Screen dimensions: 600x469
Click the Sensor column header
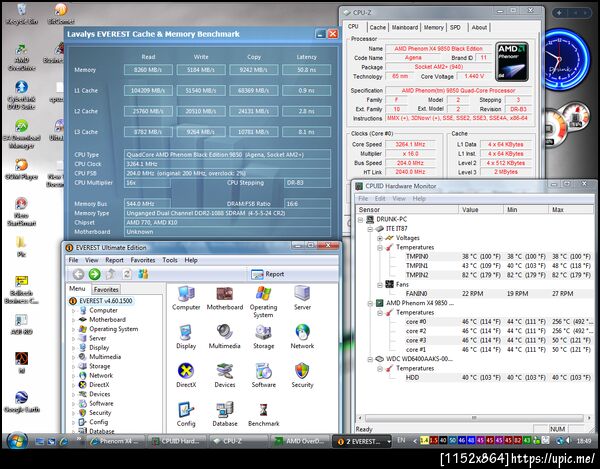point(407,210)
